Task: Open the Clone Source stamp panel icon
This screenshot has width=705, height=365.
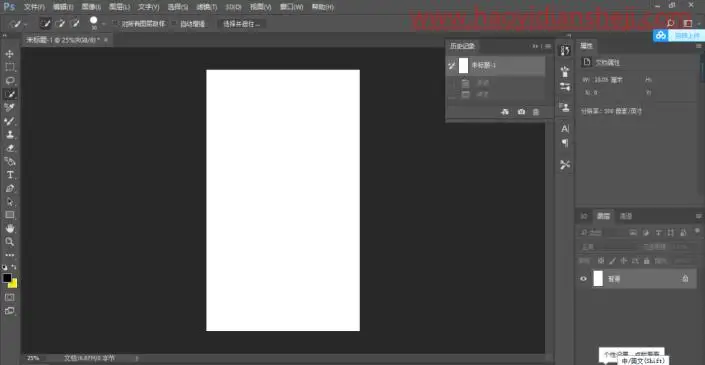Action: click(x=565, y=107)
